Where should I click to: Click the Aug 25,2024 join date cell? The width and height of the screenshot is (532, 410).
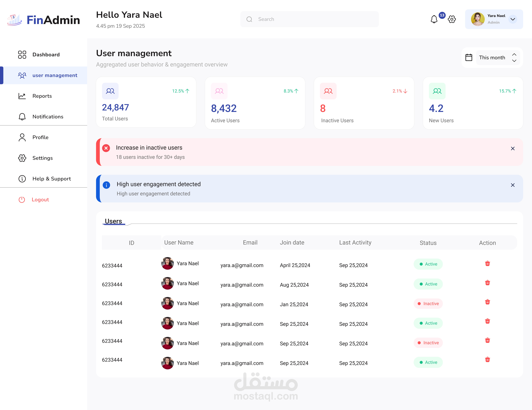(x=294, y=285)
